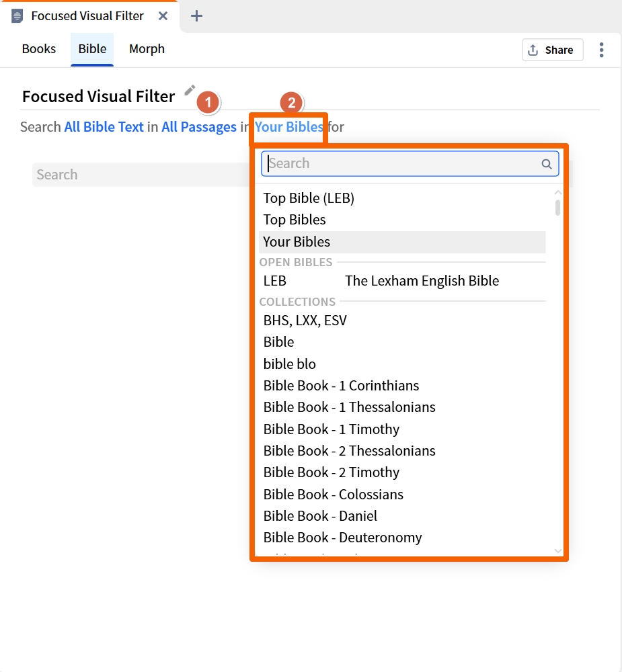
Task: Select Bible Book - Daniel
Action: pos(402,516)
